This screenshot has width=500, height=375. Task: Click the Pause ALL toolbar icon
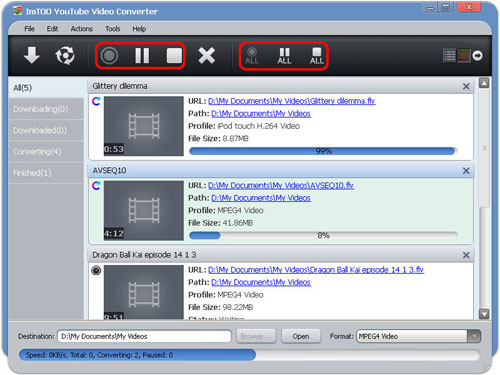click(x=284, y=56)
